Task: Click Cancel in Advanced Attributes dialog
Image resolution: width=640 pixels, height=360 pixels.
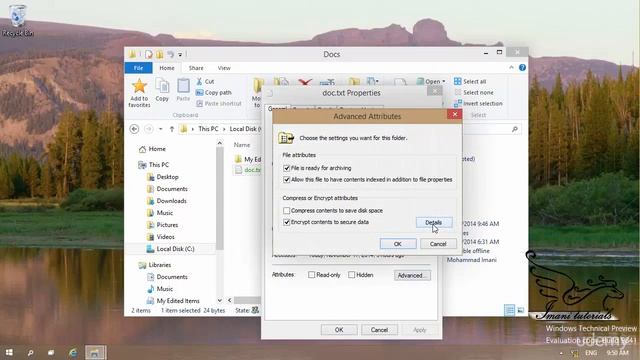Action: tap(438, 244)
